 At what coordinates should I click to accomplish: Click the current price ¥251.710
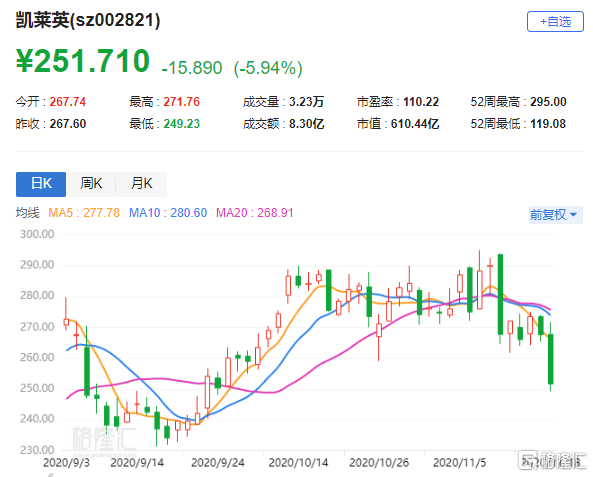pyautogui.click(x=83, y=61)
